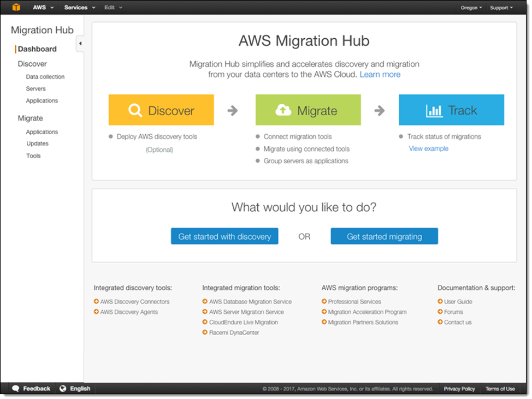Open Tools under the Migrate section
532x399 pixels.
tap(33, 156)
